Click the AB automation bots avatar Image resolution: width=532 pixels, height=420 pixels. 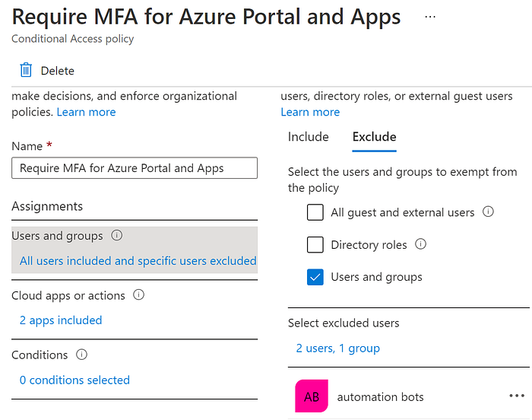pos(312,396)
